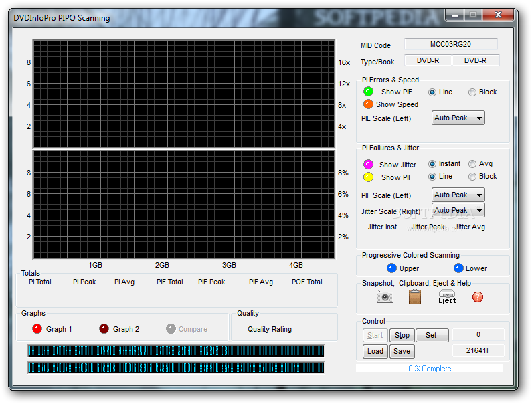Click the Jitter Avg label
The height and width of the screenshot is (404, 532).
tap(470, 227)
